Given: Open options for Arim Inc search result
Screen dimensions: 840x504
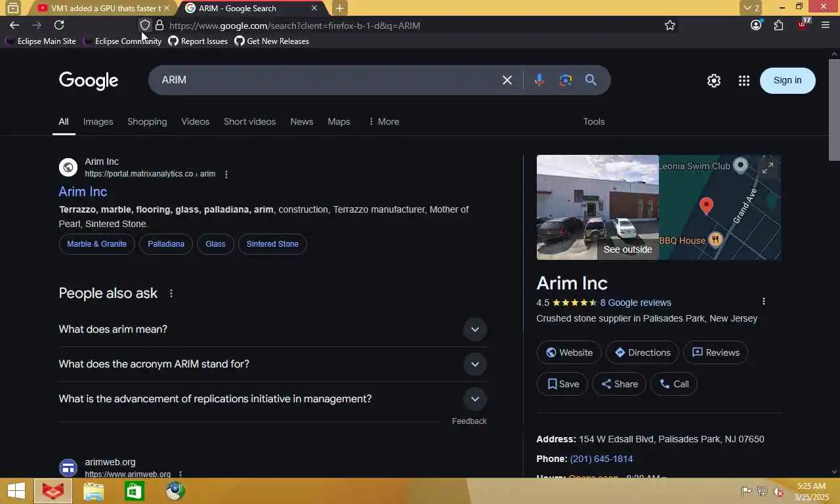Looking at the screenshot, I should 226,175.
